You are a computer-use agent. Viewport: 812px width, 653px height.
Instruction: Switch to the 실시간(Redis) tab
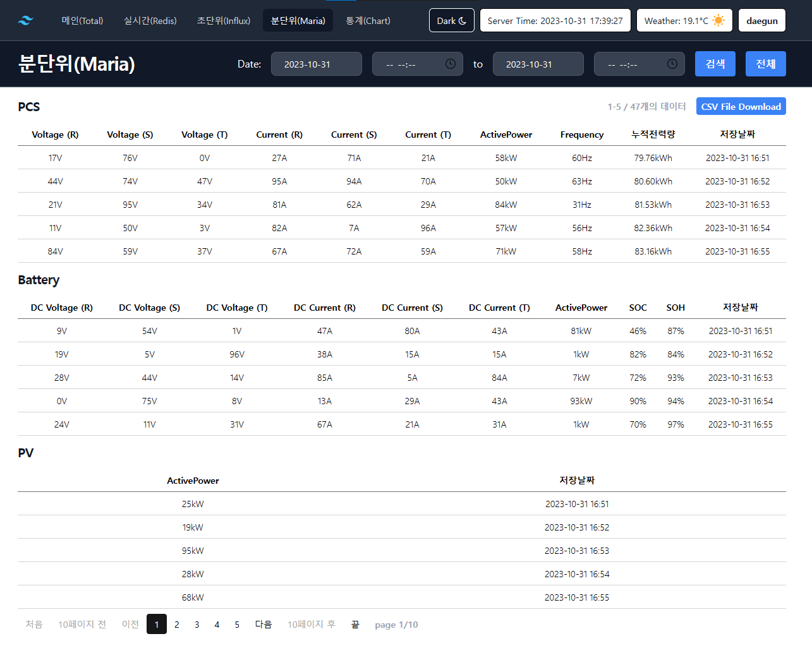coord(150,20)
